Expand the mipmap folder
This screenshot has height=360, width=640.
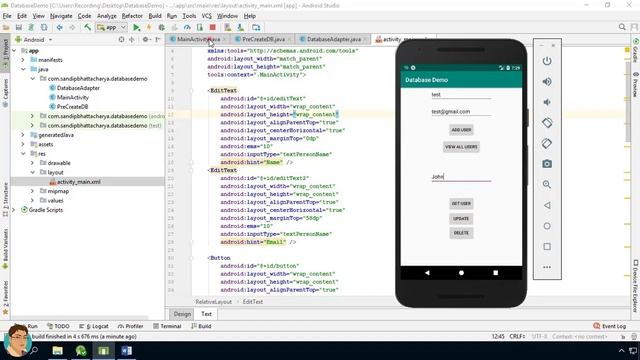click(32, 191)
